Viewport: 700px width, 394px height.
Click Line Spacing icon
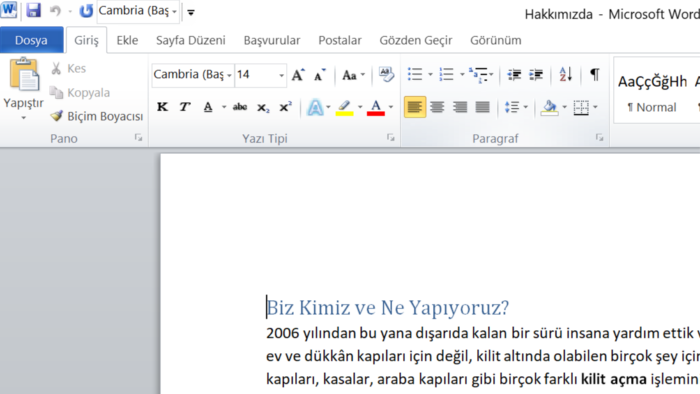(512, 107)
